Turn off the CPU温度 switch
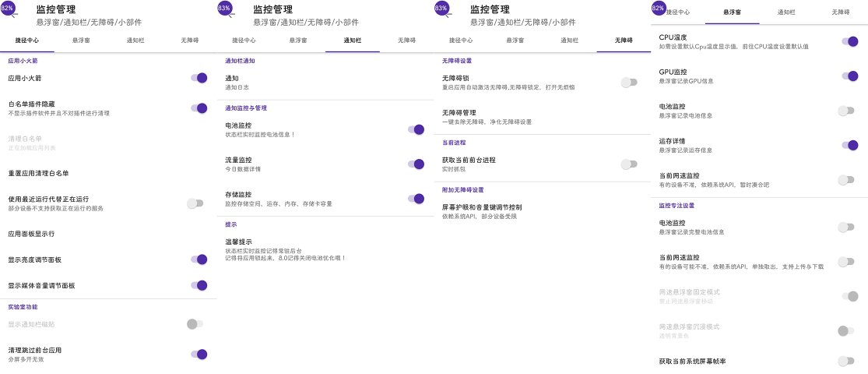The width and height of the screenshot is (868, 374). pyautogui.click(x=850, y=41)
